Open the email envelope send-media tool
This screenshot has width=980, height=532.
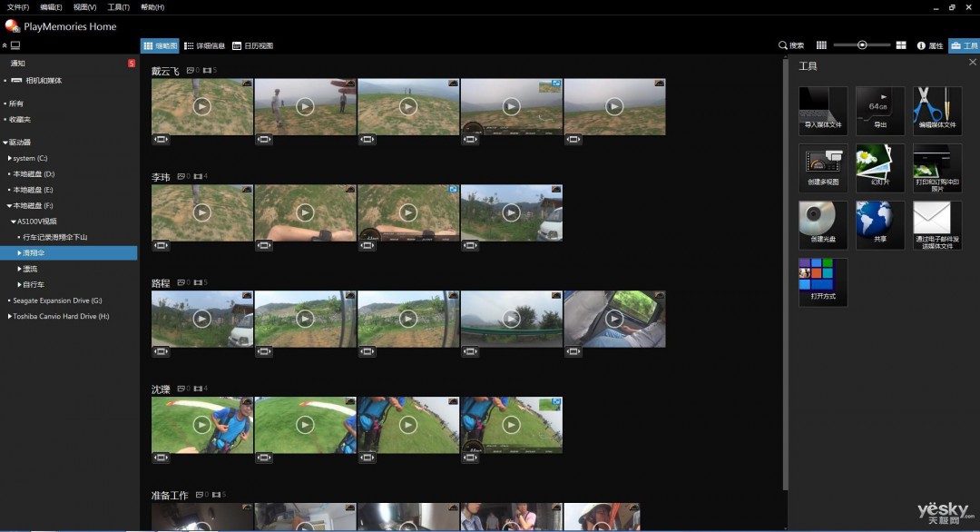[x=937, y=225]
